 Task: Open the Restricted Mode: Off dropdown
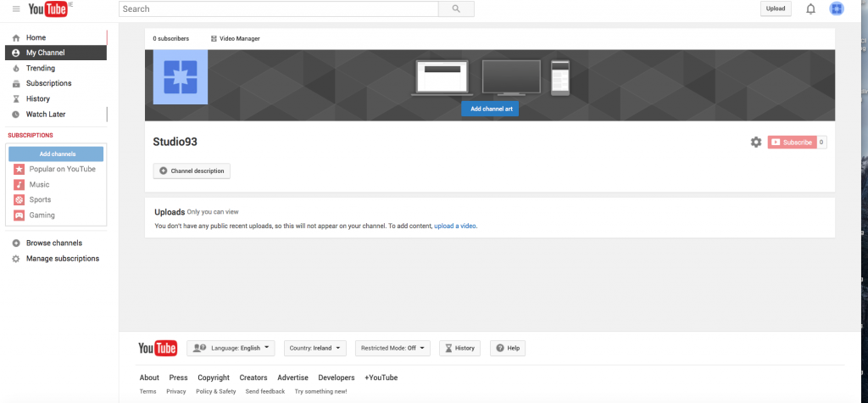pyautogui.click(x=392, y=348)
